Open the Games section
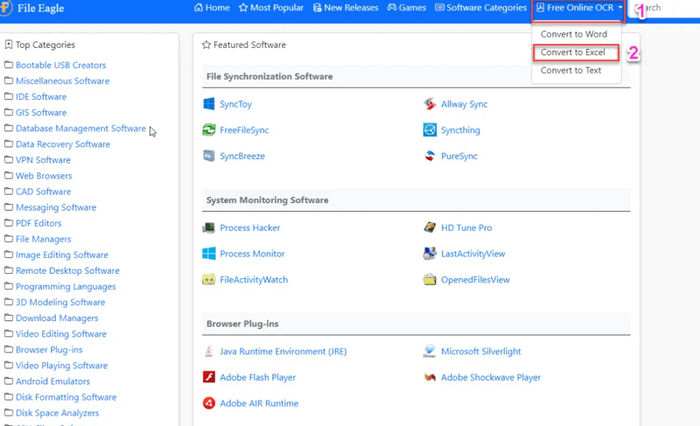Screen dimensions: 700x426 click(407, 8)
